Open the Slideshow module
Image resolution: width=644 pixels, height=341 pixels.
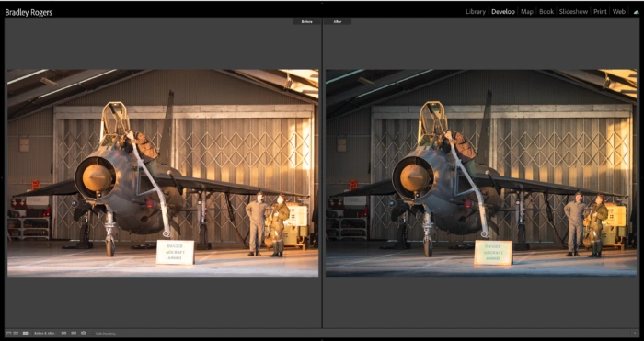[x=573, y=12]
